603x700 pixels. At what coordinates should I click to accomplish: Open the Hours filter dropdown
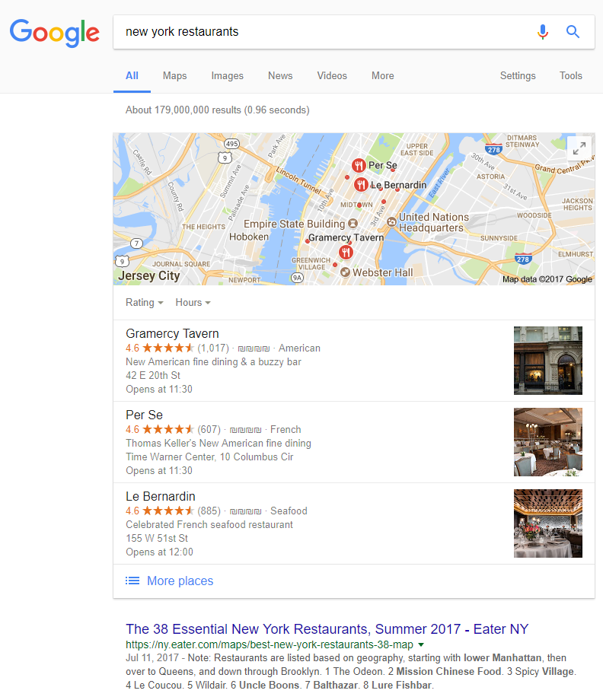(x=193, y=303)
